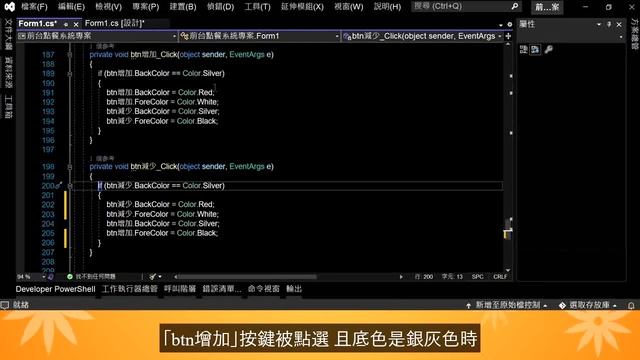Open Property Pages wrench icon
The width and height of the screenshot is (640, 360).
(x=549, y=50)
